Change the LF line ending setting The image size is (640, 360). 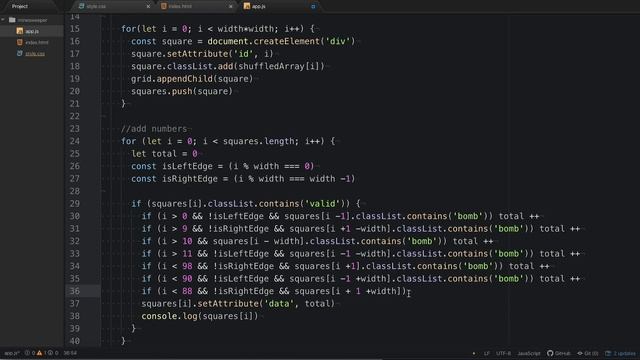[487, 353]
